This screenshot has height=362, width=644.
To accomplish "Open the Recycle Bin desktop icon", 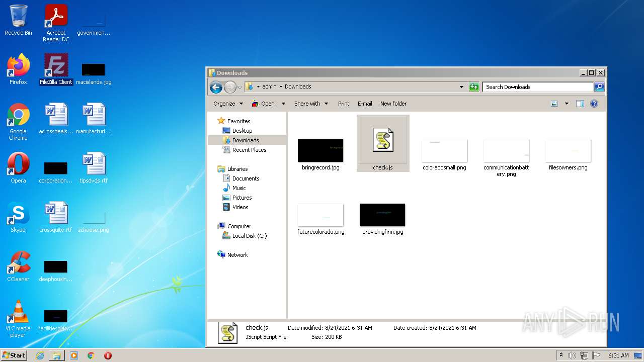I will coord(18,20).
